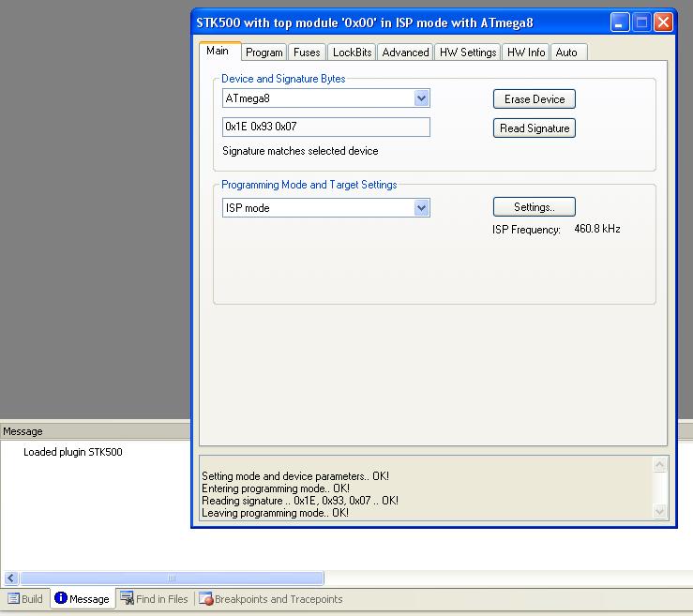The width and height of the screenshot is (693, 616).
Task: Click the Erase Device button
Action: click(535, 99)
